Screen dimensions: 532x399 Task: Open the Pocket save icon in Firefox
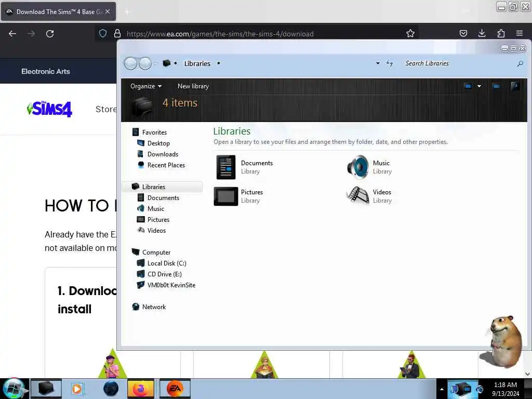coord(463,33)
